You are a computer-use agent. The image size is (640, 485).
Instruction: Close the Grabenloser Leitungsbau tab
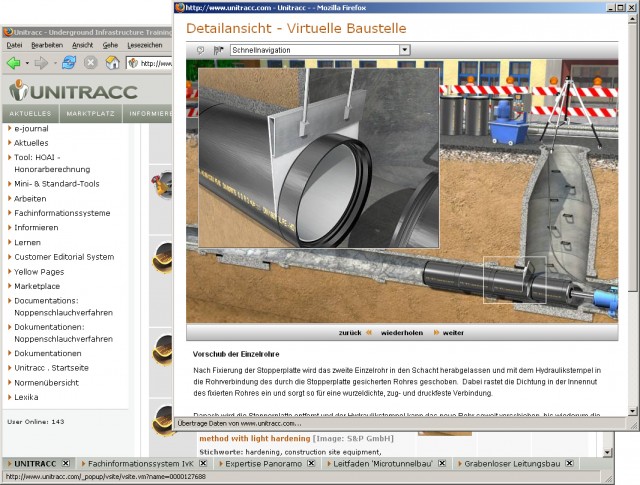568,464
